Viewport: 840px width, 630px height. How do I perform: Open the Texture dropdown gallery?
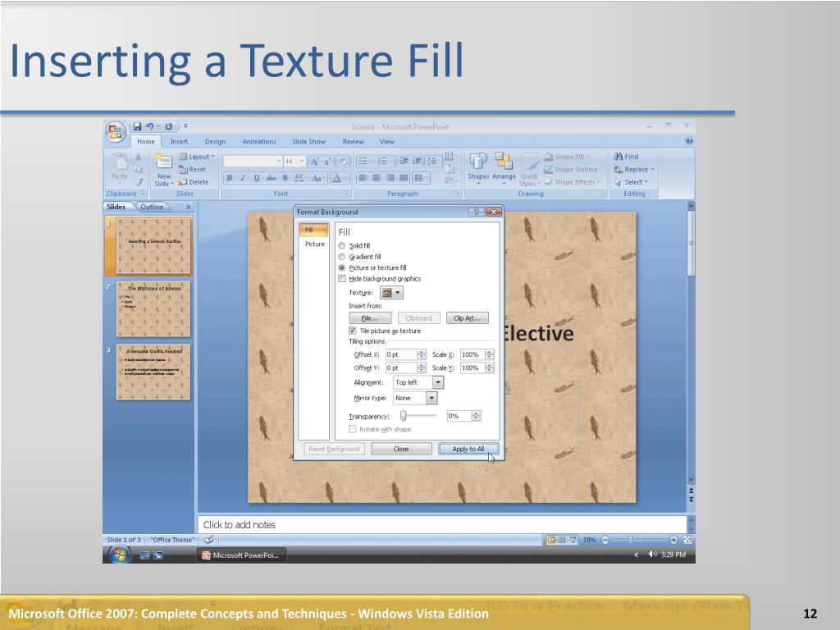(391, 293)
